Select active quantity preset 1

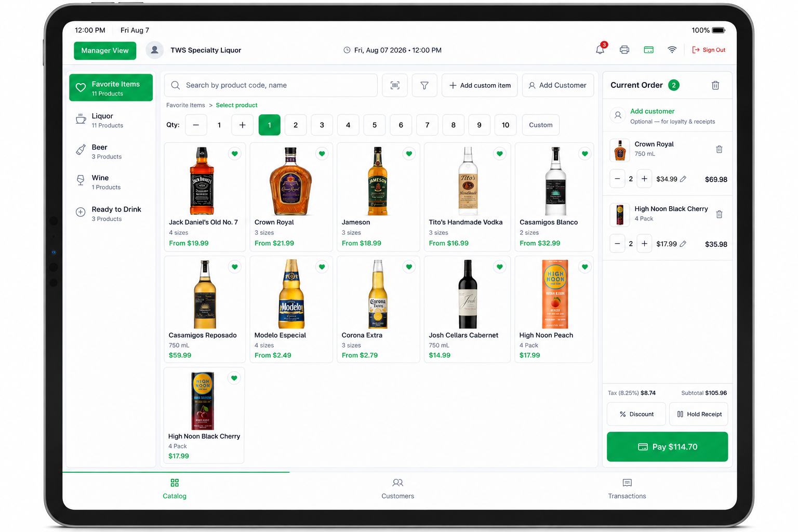pyautogui.click(x=270, y=125)
